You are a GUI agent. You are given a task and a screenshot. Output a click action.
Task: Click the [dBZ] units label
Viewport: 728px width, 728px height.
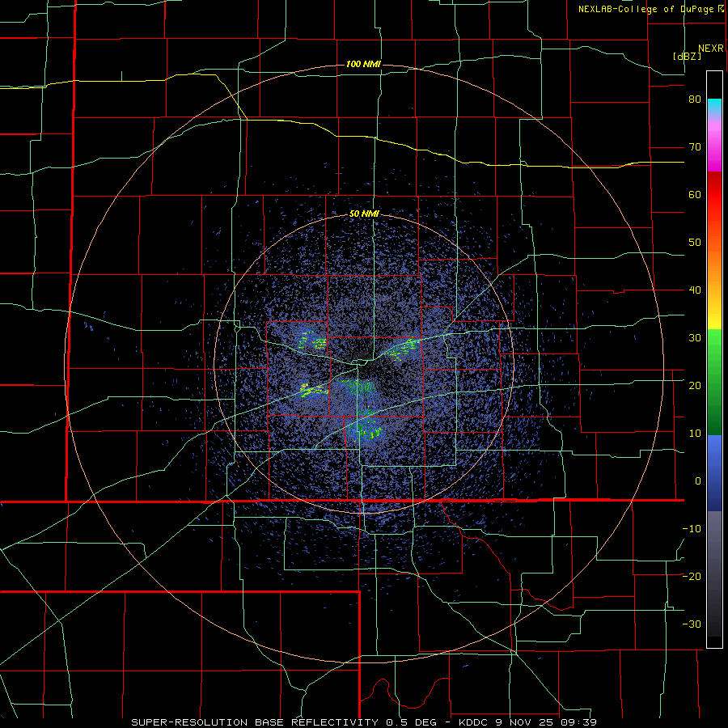click(x=687, y=56)
